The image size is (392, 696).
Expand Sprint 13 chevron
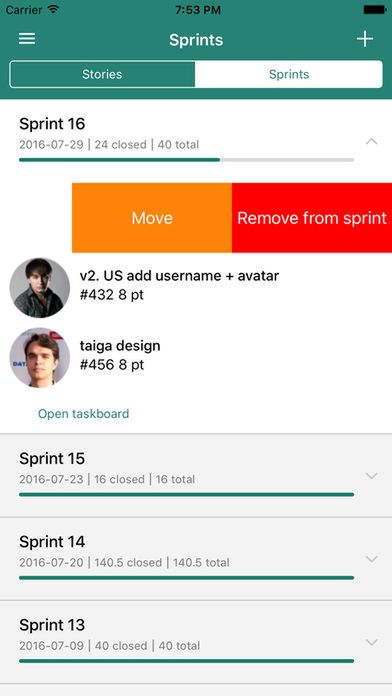coord(372,642)
